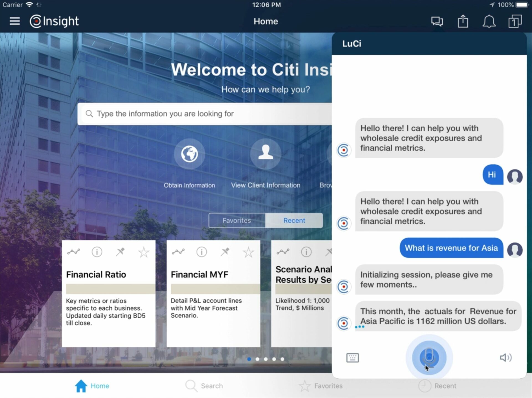
Task: Tap the Home title in header
Action: [266, 21]
